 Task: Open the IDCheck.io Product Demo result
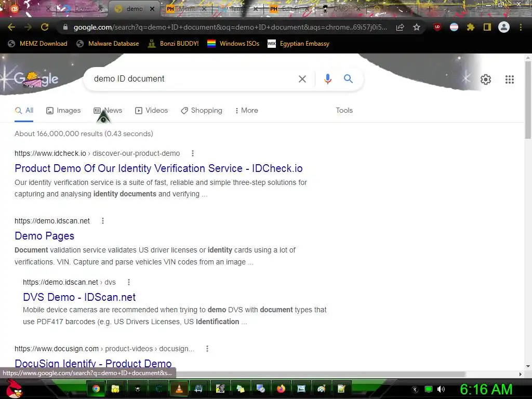pyautogui.click(x=158, y=168)
